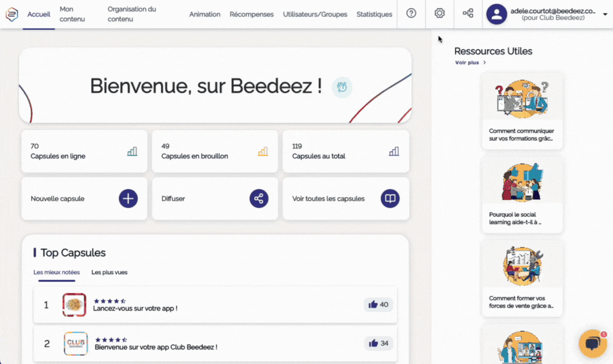This screenshot has height=364, width=613.
Task: Open the Capsules en ligne card
Action: click(84, 151)
